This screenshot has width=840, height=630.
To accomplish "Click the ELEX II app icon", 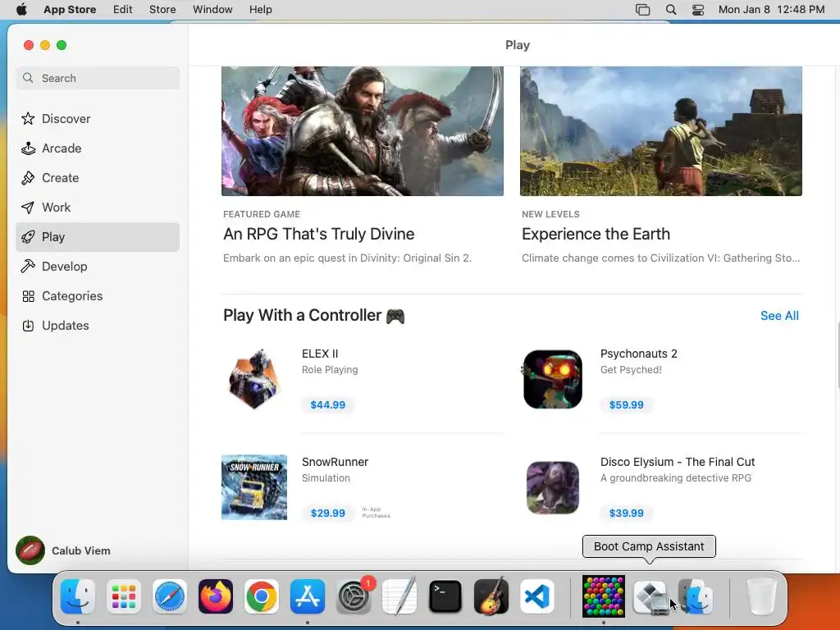I will click(254, 379).
